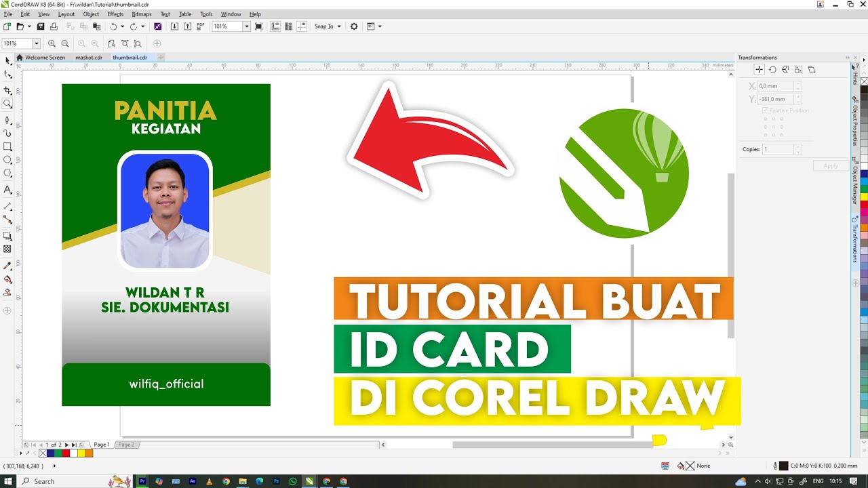Viewport: 868px width, 488px height.
Task: Publish to PDF icon
Action: tap(201, 26)
